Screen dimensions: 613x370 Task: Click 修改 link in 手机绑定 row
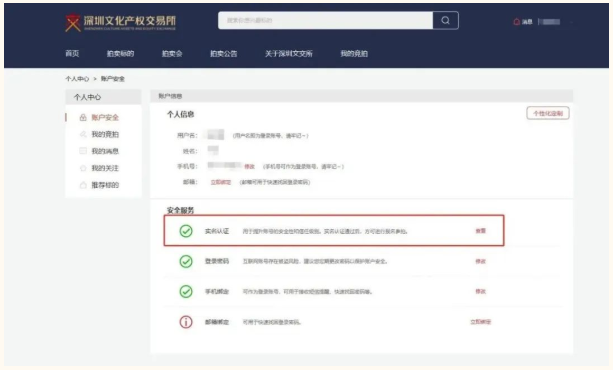(480, 291)
